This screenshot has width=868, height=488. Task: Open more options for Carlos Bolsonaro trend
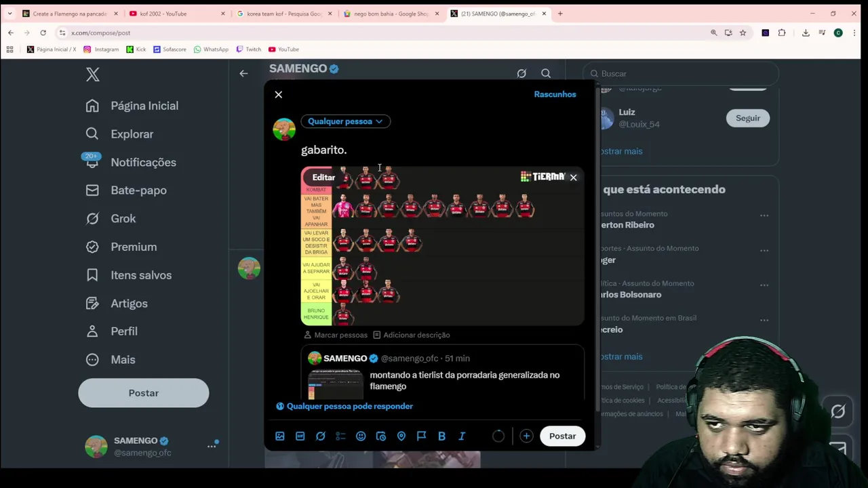point(764,285)
